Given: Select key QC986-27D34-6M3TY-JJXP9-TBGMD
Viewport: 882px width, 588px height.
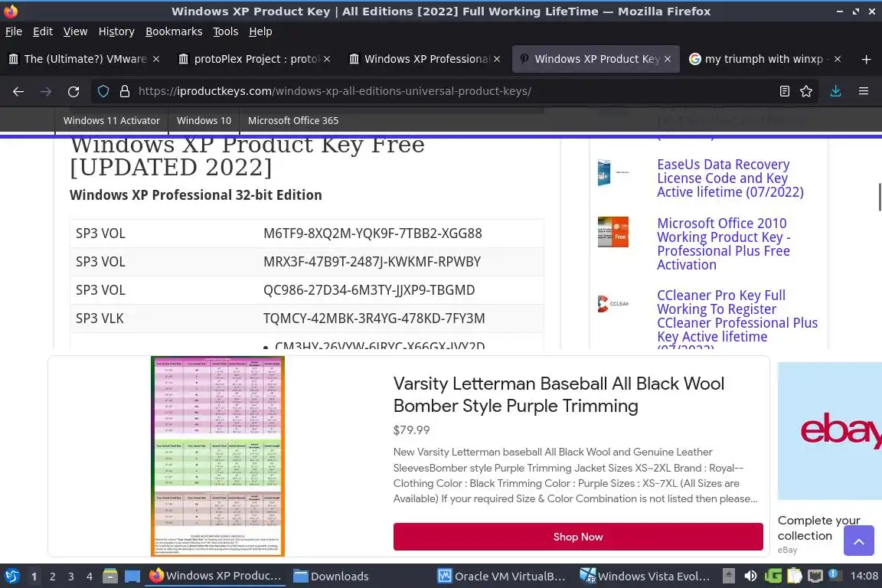Looking at the screenshot, I should point(369,289).
